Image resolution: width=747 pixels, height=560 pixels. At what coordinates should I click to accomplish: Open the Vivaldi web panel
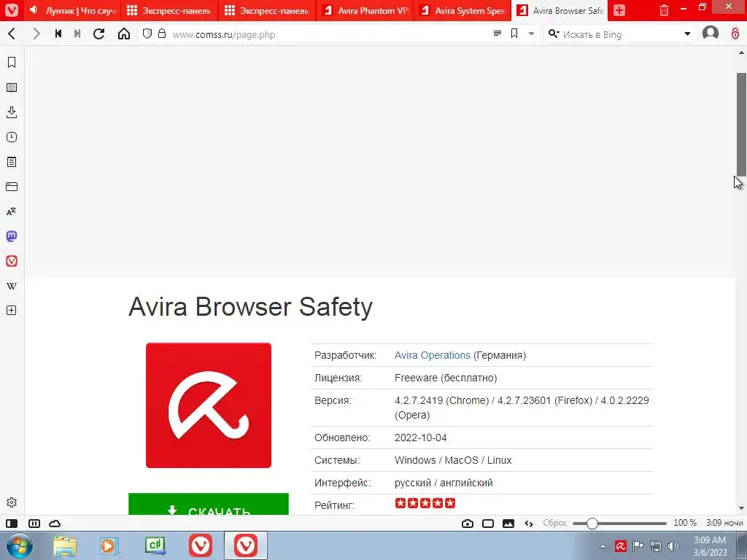[x=12, y=261]
